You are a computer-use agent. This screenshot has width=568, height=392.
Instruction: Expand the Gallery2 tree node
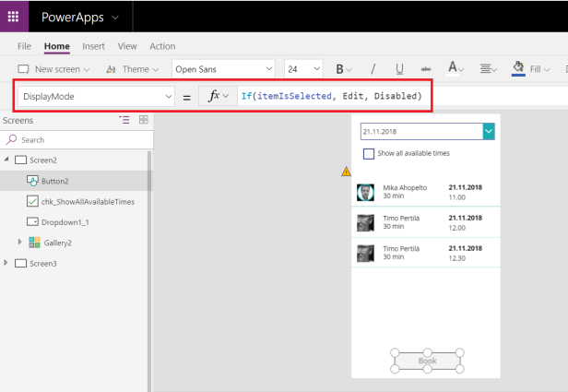click(x=20, y=242)
